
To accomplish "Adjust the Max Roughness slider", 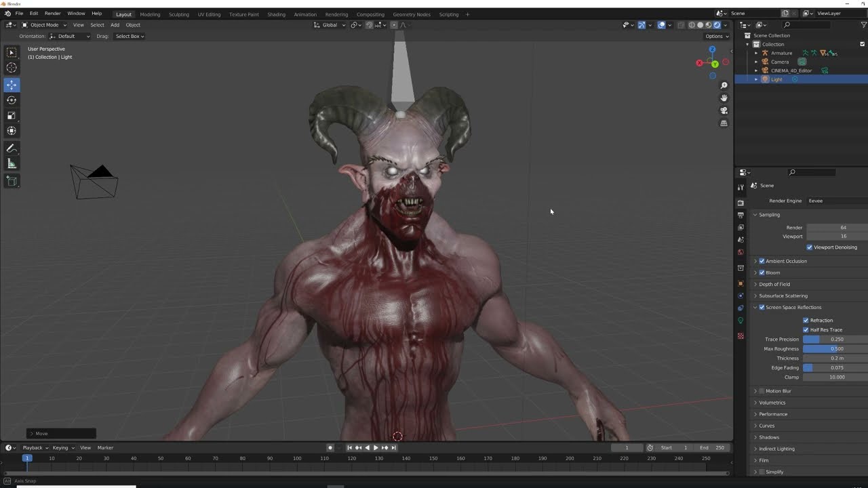I will (835, 348).
